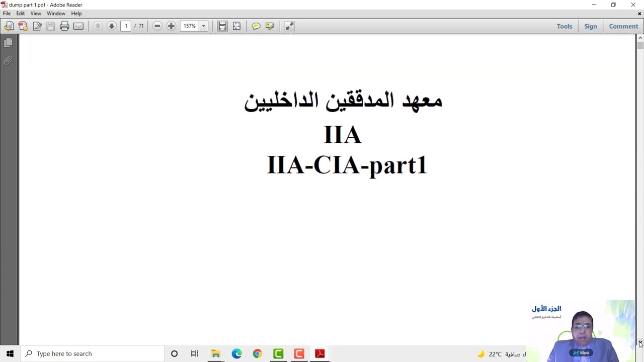Open the green Camtasia taskbar app

coord(278,353)
